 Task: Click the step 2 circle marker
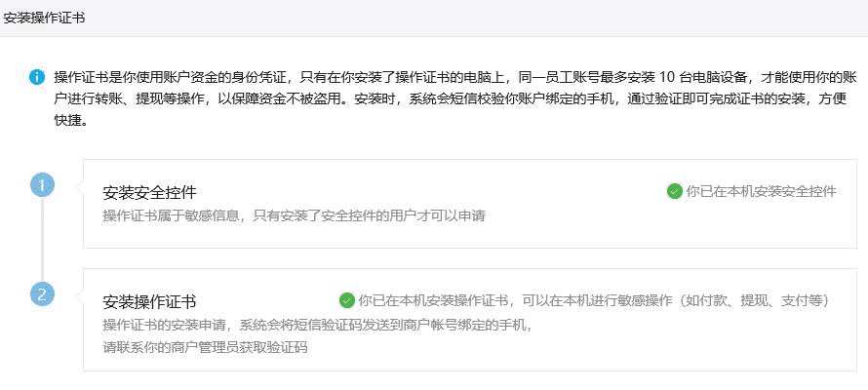(42, 293)
